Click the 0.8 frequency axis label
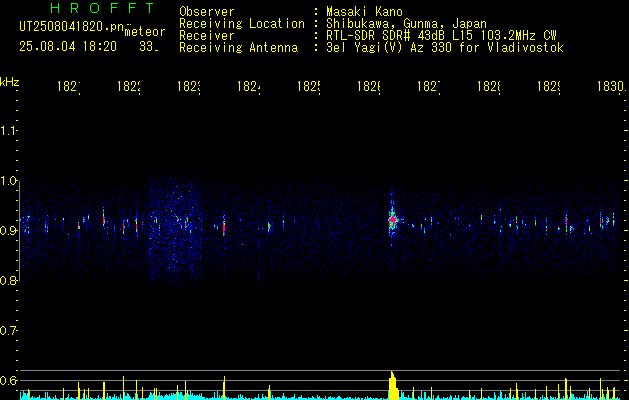The width and height of the screenshot is (629, 400). [9, 280]
